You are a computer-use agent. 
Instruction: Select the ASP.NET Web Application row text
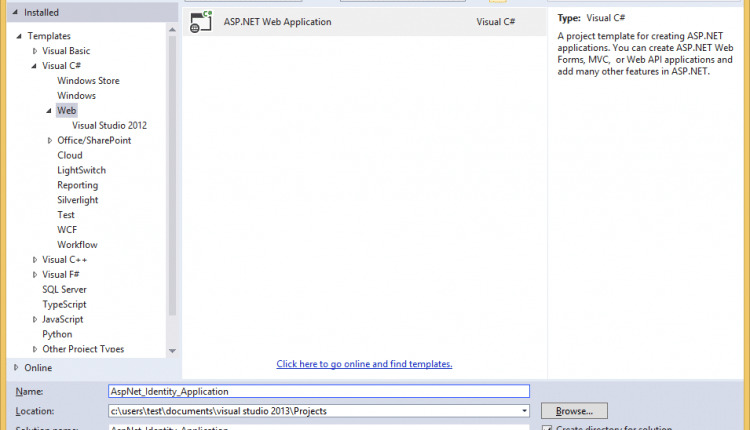point(277,22)
